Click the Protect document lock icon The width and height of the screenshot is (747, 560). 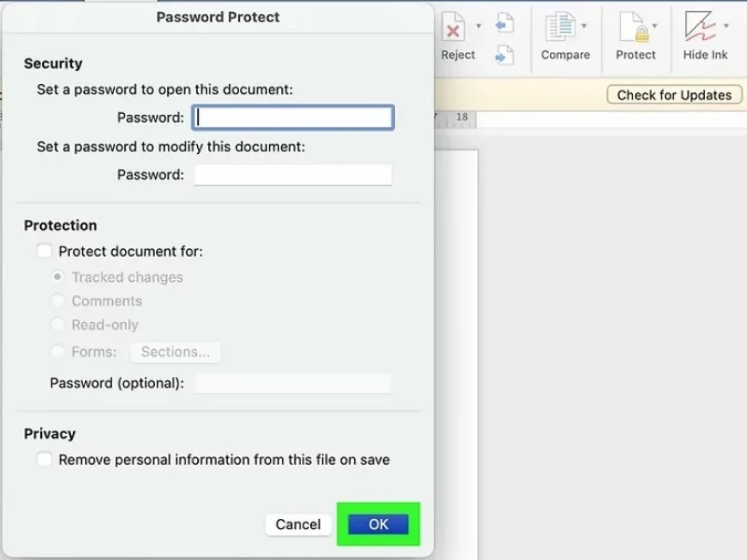point(634,27)
